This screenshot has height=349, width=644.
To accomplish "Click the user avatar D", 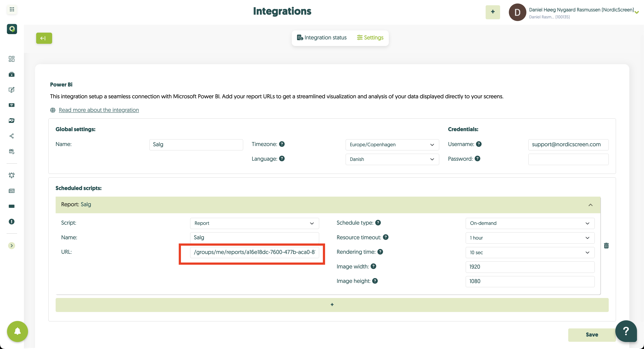I will (x=517, y=12).
